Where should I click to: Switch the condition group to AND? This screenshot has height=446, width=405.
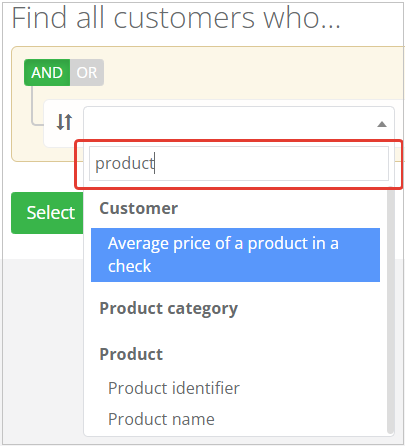pos(47,73)
